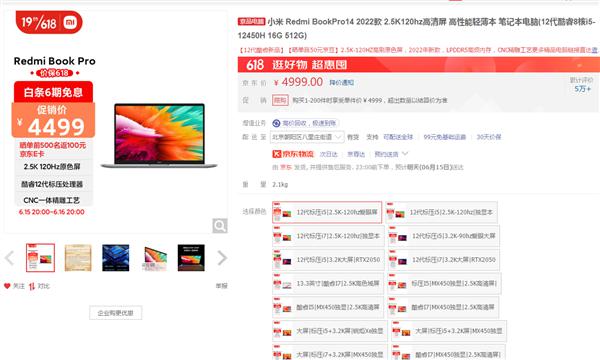600x360 pixels.
Task: Click the red heart 关注 icon
Action: pos(7,286)
